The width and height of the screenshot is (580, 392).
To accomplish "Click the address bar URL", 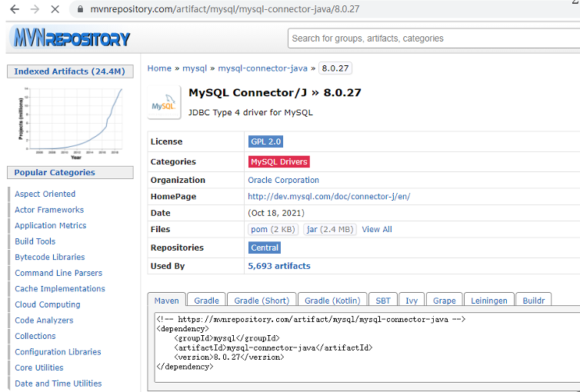I will (225, 9).
